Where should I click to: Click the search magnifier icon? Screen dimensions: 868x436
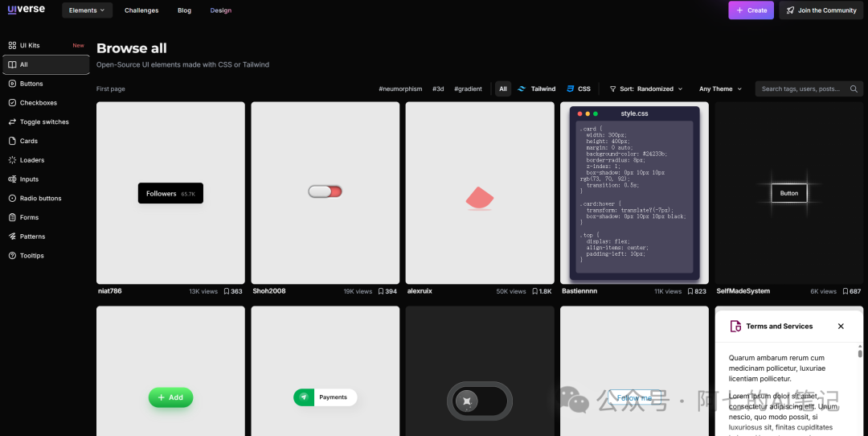pyautogui.click(x=854, y=88)
